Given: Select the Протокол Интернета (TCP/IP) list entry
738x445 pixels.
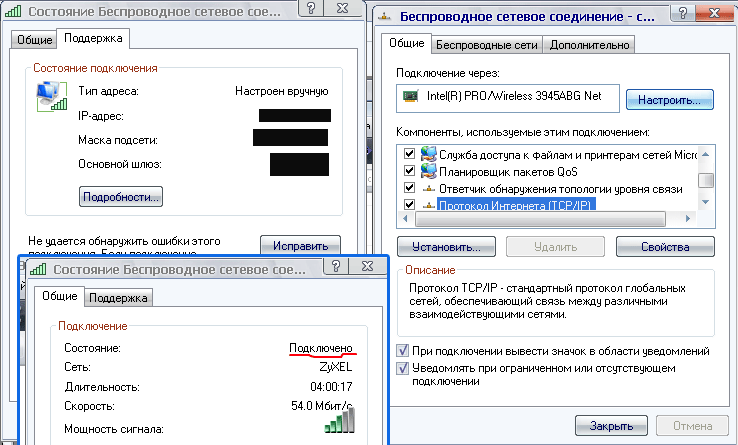Looking at the screenshot, I should pos(516,205).
